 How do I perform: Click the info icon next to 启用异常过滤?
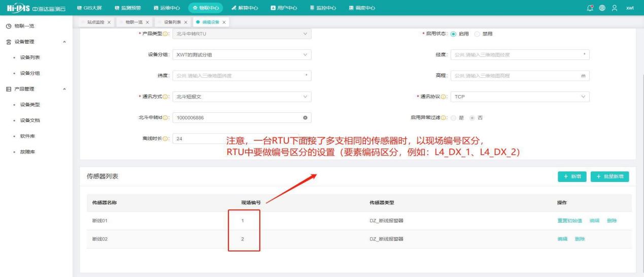[445, 118]
